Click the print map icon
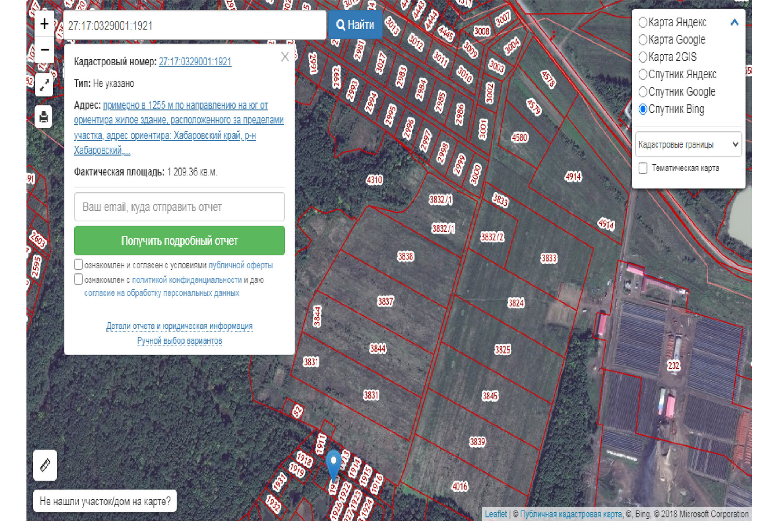This screenshot has width=779, height=532. click(x=44, y=117)
